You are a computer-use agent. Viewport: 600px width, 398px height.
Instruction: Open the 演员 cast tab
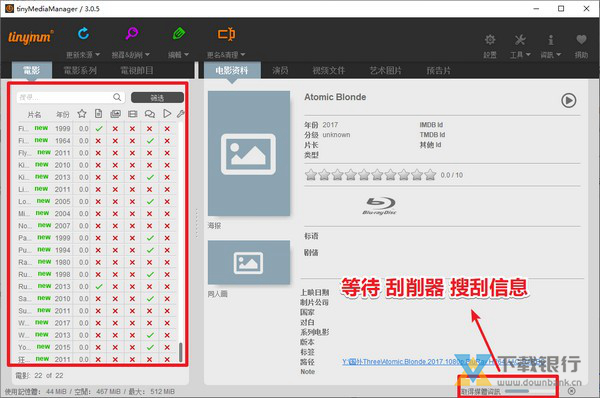(280, 70)
